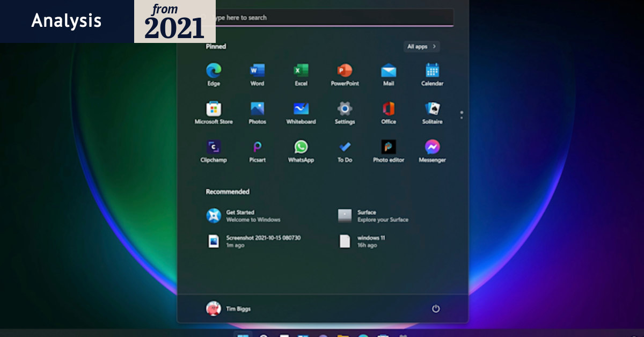Open the windows 11 recent document

362,241
